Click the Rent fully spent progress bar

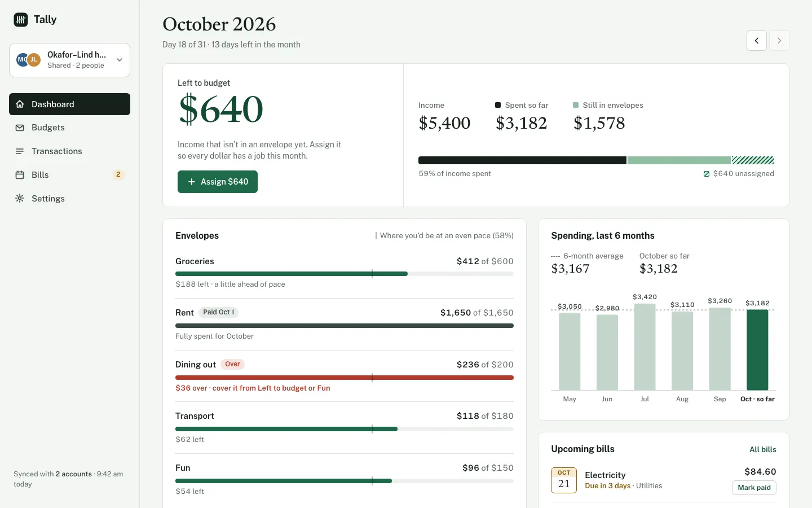345,326
